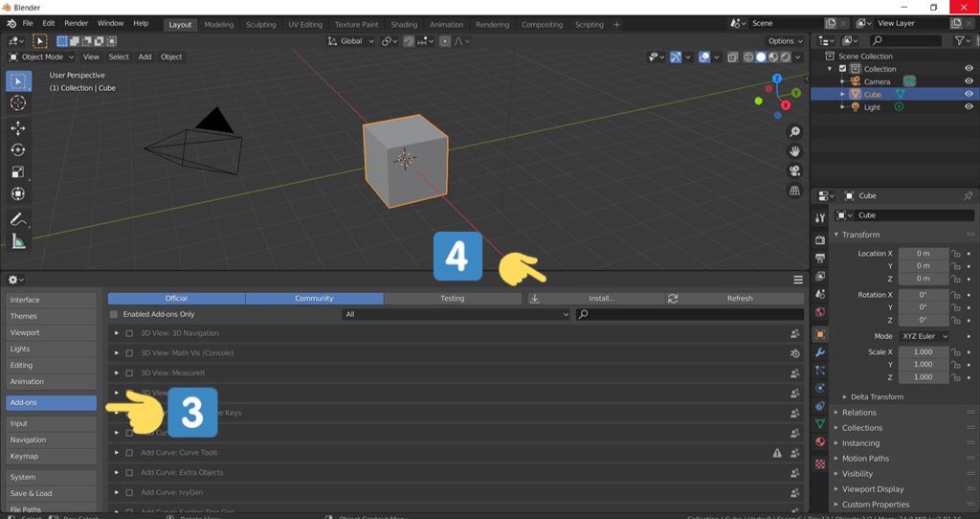This screenshot has height=519, width=980.
Task: Open the XYZ Euler rotation mode dropdown
Action: 924,336
